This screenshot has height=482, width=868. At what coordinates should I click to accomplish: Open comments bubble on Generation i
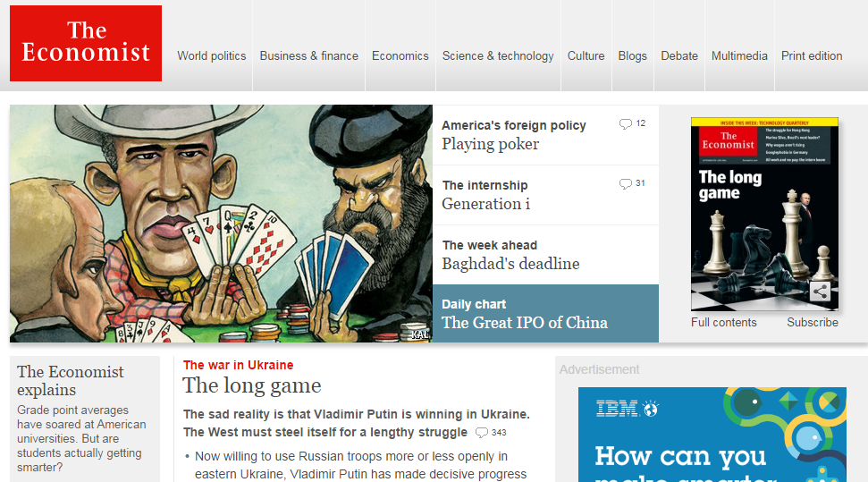626,183
